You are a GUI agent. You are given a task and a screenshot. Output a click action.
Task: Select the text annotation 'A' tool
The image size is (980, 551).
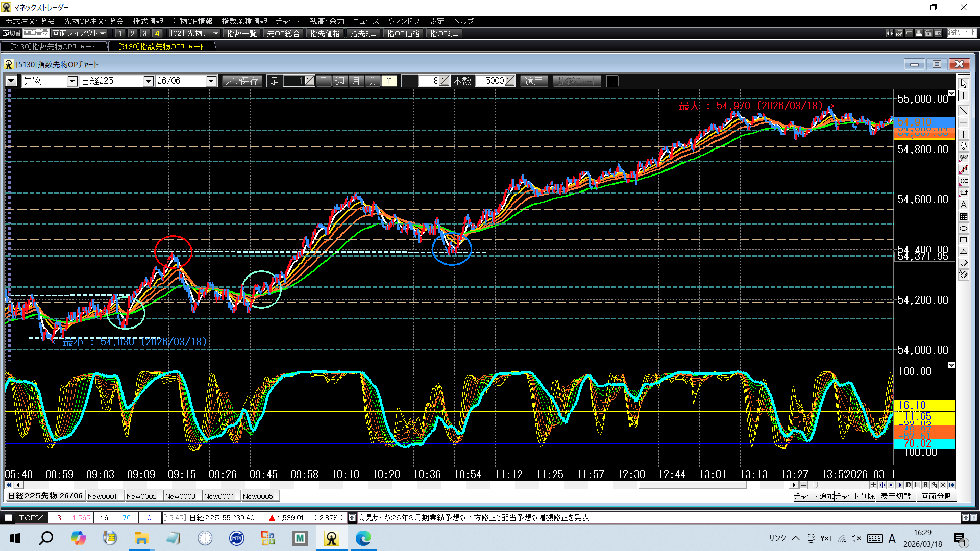click(x=964, y=205)
